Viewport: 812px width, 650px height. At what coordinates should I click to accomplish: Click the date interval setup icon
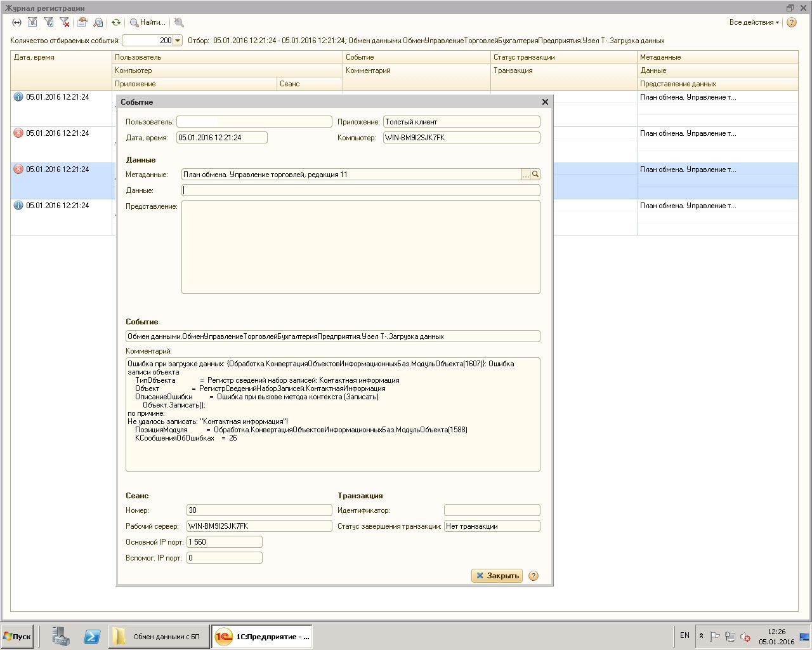click(17, 22)
